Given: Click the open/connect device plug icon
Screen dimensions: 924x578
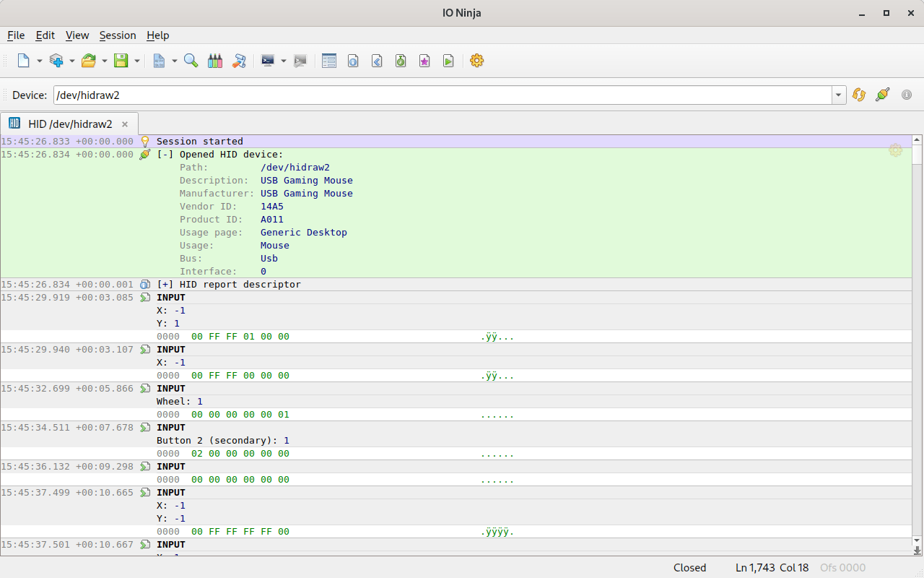Looking at the screenshot, I should pyautogui.click(x=882, y=95).
